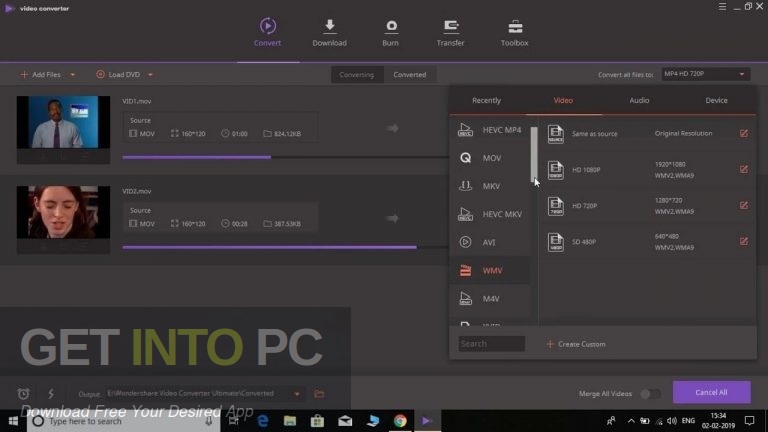This screenshot has width=768, height=432.
Task: Click Create Custom
Action: click(576, 344)
